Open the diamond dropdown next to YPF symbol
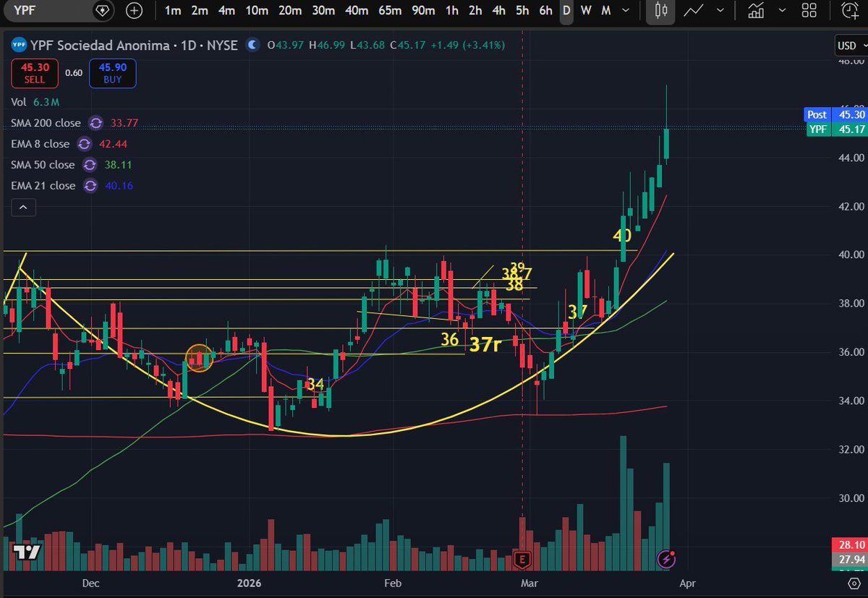Viewport: 868px width, 598px height. point(103,11)
